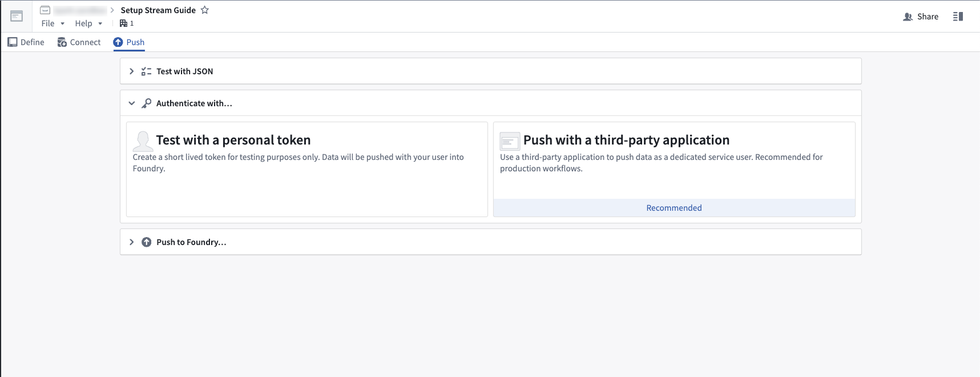Click the breadcrumb folder icon
The image size is (980, 377).
[x=45, y=10]
